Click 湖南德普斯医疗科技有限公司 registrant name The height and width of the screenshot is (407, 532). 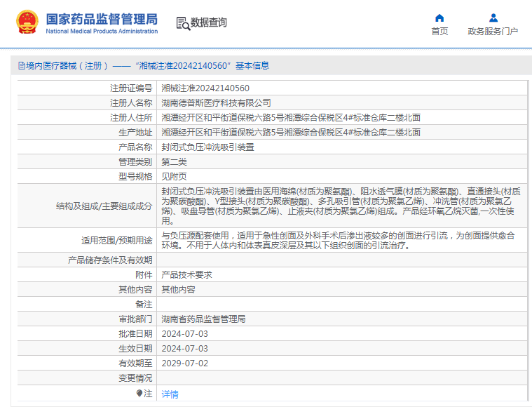216,103
